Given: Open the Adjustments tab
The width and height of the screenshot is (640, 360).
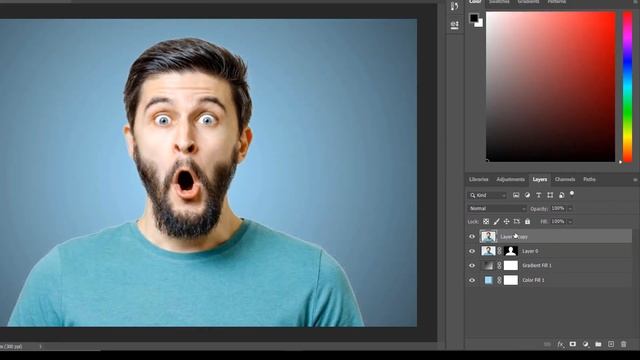Looking at the screenshot, I should tap(510, 180).
